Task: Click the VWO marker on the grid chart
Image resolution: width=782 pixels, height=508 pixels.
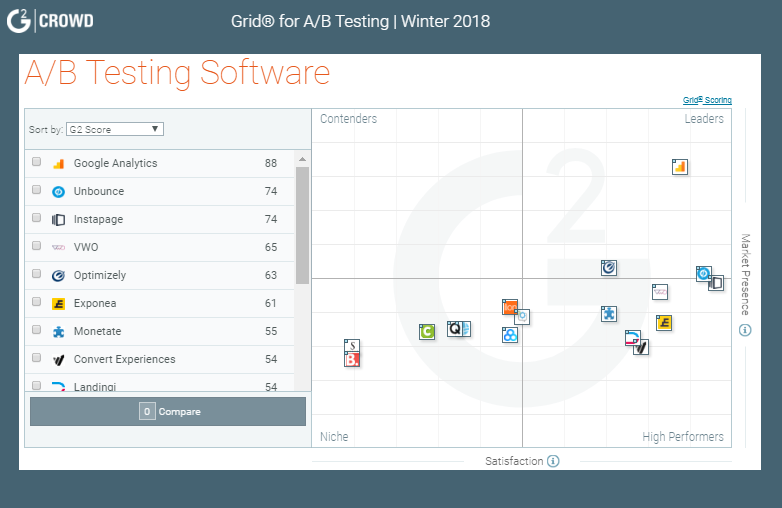Action: (x=660, y=292)
